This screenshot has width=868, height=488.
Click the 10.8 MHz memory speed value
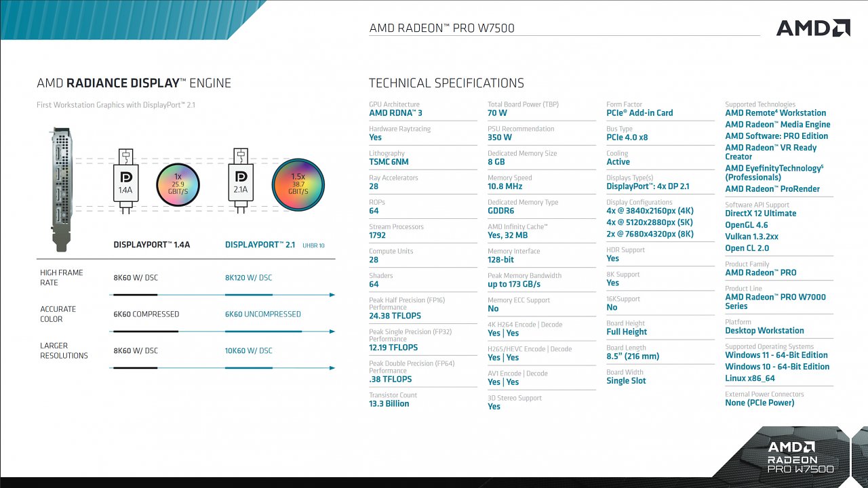pyautogui.click(x=505, y=186)
